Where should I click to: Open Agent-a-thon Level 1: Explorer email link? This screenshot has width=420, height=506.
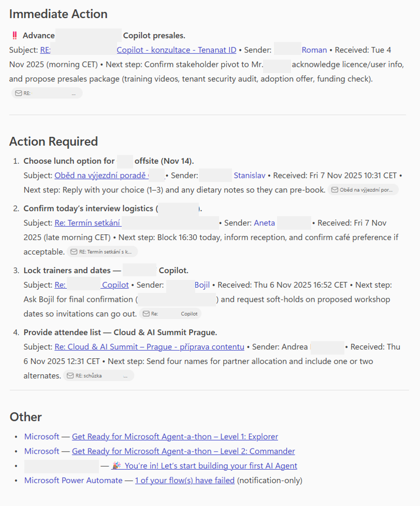pyautogui.click(x=175, y=437)
